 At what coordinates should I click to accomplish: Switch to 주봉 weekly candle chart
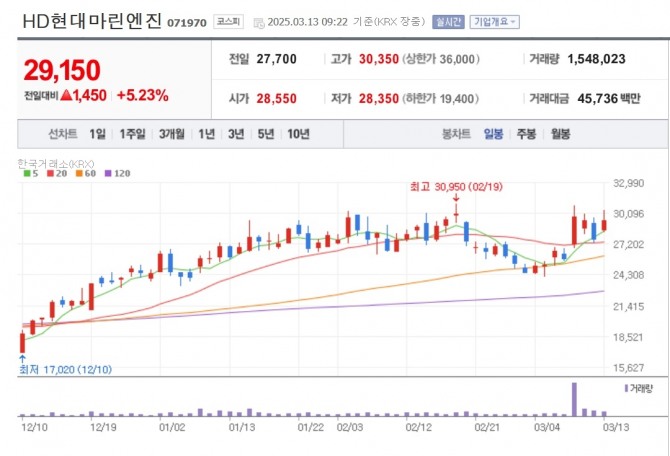526,134
